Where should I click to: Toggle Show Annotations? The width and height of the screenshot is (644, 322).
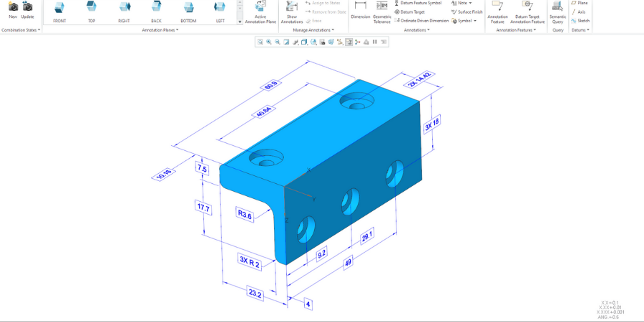pyautogui.click(x=291, y=9)
